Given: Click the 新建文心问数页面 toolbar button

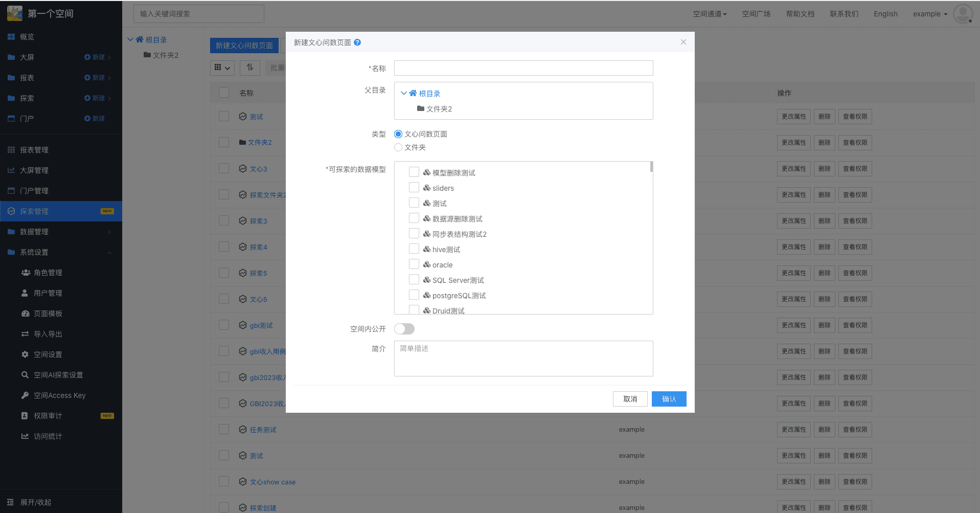Looking at the screenshot, I should [244, 46].
